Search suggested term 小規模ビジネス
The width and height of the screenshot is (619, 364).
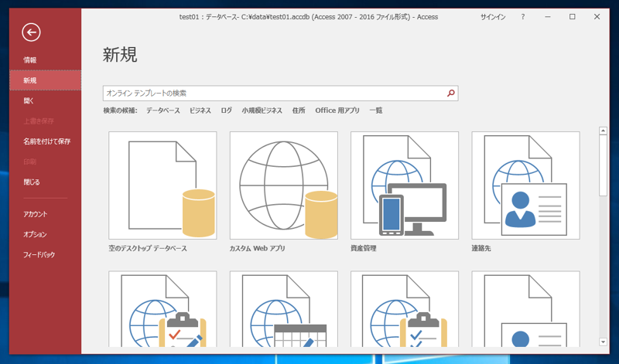coord(262,111)
